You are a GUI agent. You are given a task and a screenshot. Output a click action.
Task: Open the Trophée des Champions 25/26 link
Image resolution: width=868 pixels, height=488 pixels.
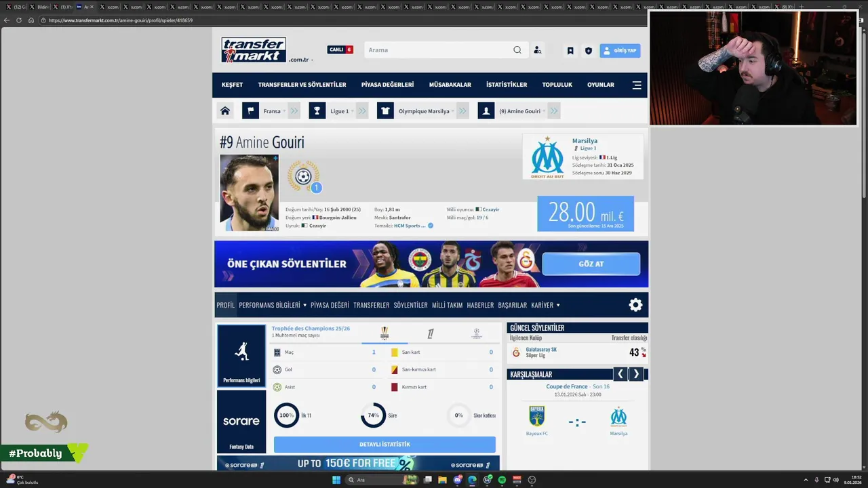(x=311, y=328)
